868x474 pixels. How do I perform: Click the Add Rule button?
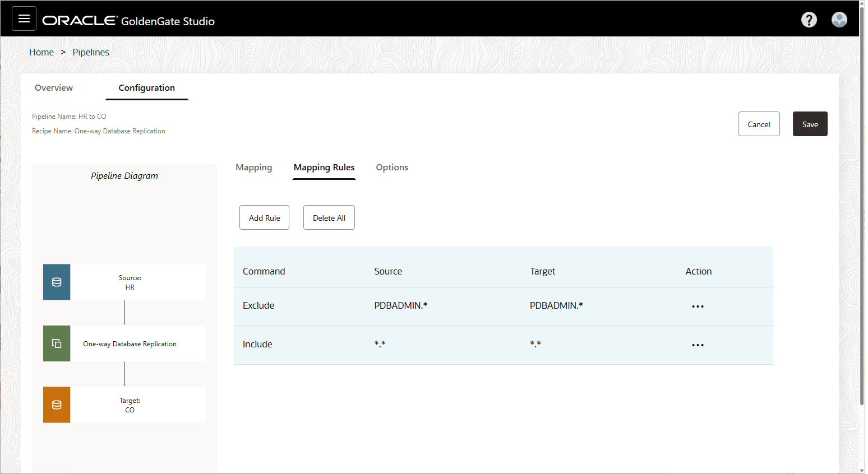pyautogui.click(x=264, y=218)
